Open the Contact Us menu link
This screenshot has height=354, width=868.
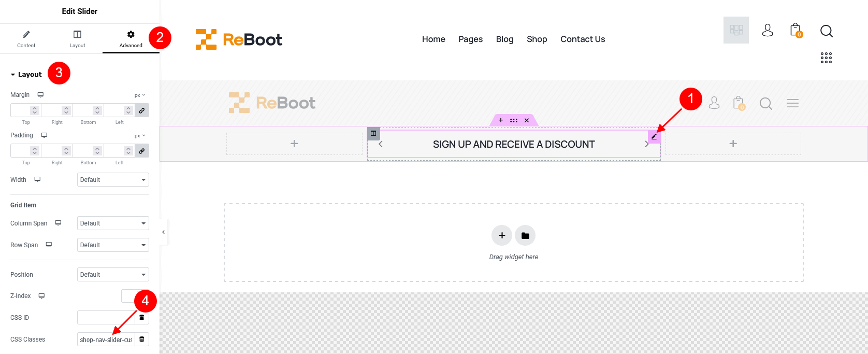(x=583, y=39)
